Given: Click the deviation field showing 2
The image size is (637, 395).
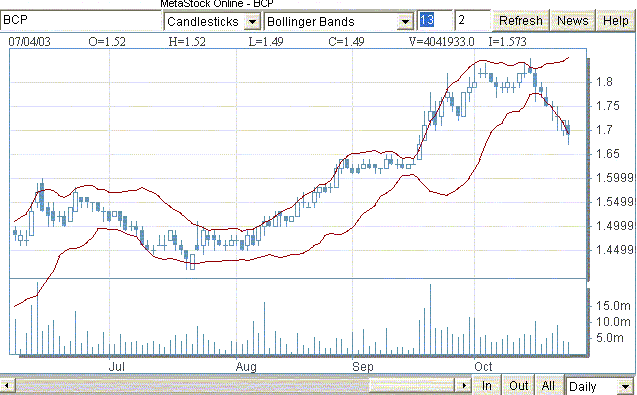Looking at the screenshot, I should 472,20.
